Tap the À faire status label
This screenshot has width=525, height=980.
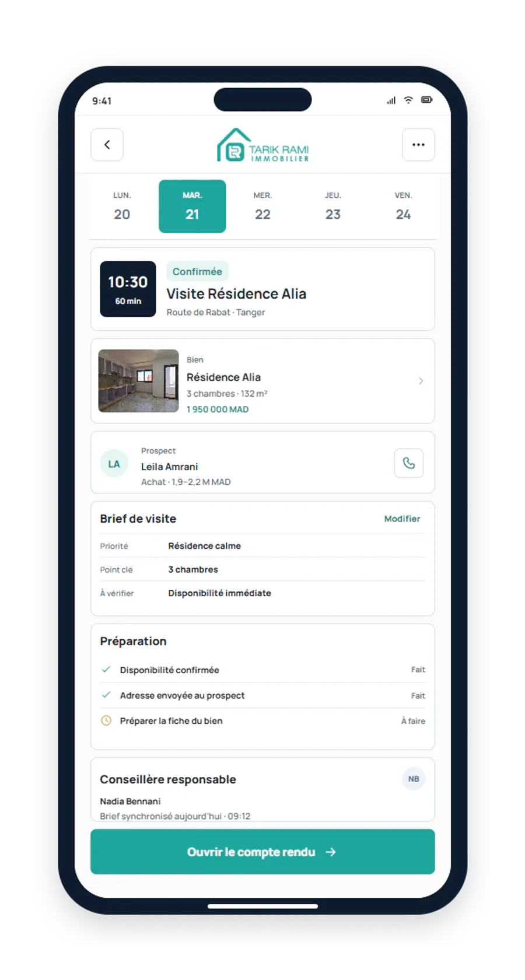coord(413,721)
